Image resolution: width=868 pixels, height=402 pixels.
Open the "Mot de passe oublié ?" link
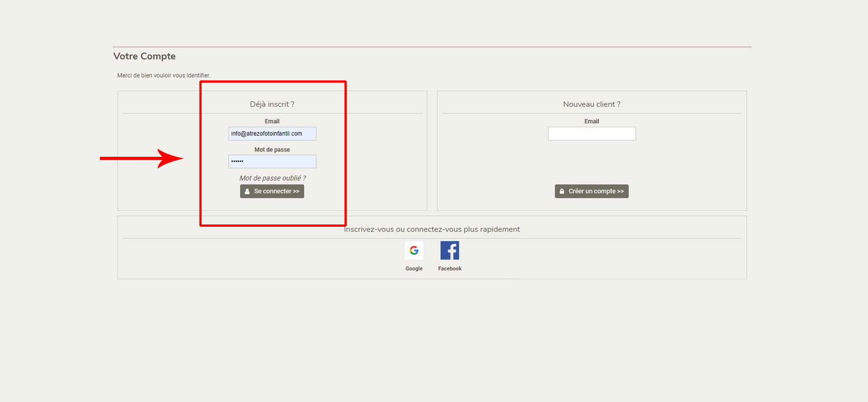coord(272,178)
